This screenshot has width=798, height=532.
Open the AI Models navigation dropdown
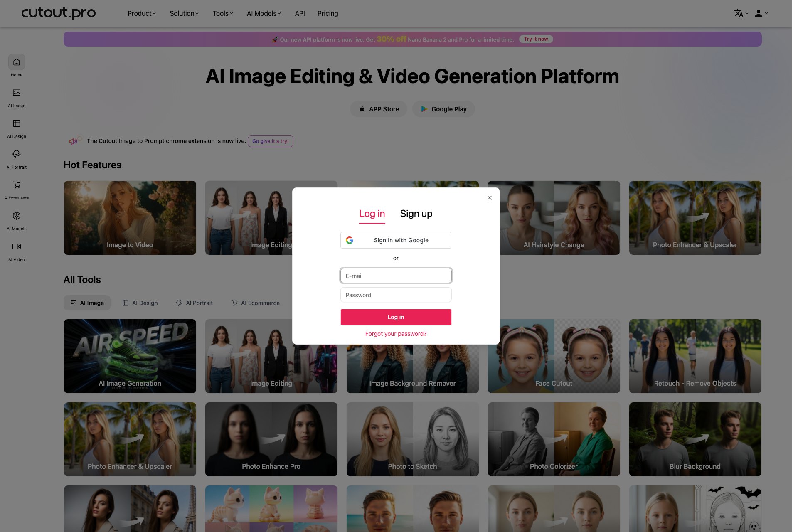[x=264, y=14]
